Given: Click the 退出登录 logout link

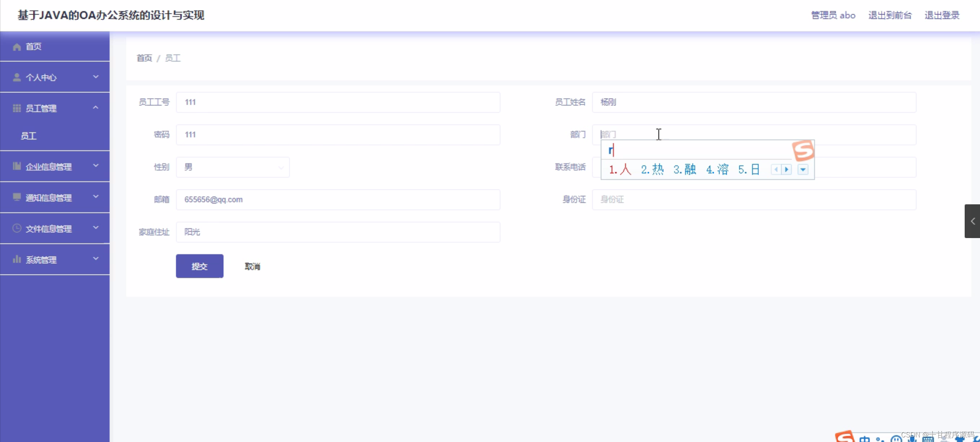Looking at the screenshot, I should 942,15.
